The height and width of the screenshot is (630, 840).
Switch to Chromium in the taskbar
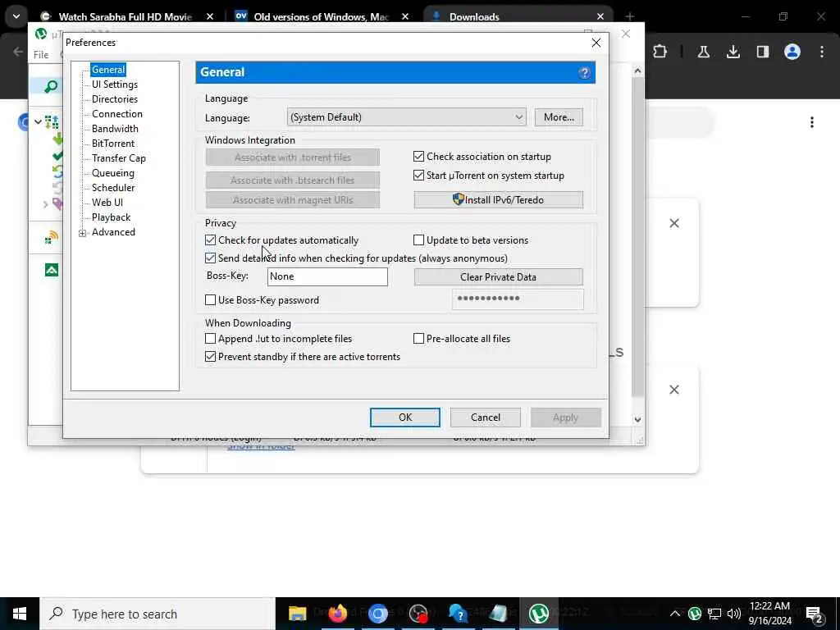(377, 614)
